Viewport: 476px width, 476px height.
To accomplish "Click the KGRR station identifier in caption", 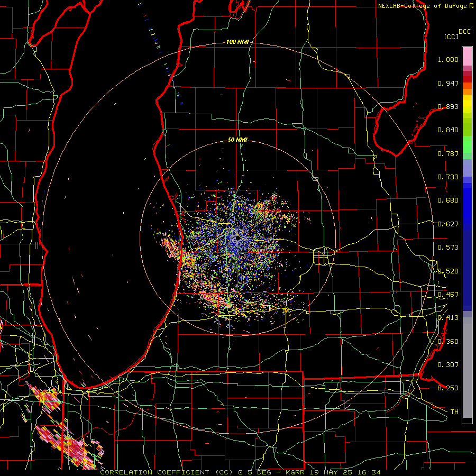I will coord(295,472).
